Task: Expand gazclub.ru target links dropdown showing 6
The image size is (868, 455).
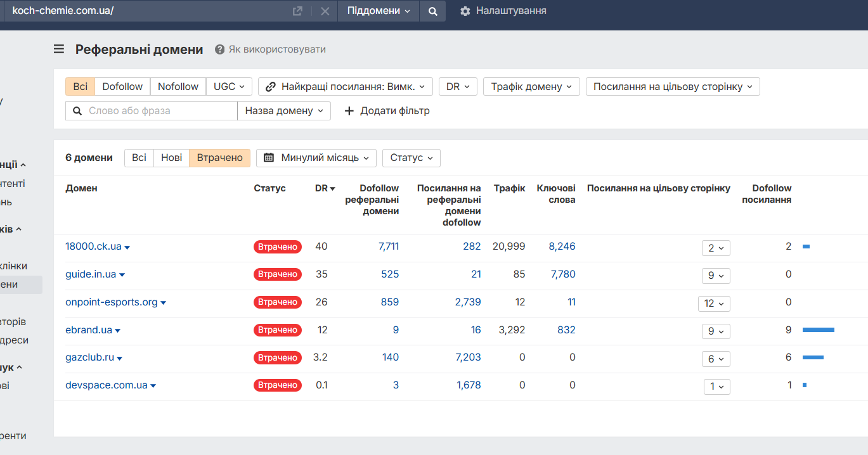Action: [716, 359]
